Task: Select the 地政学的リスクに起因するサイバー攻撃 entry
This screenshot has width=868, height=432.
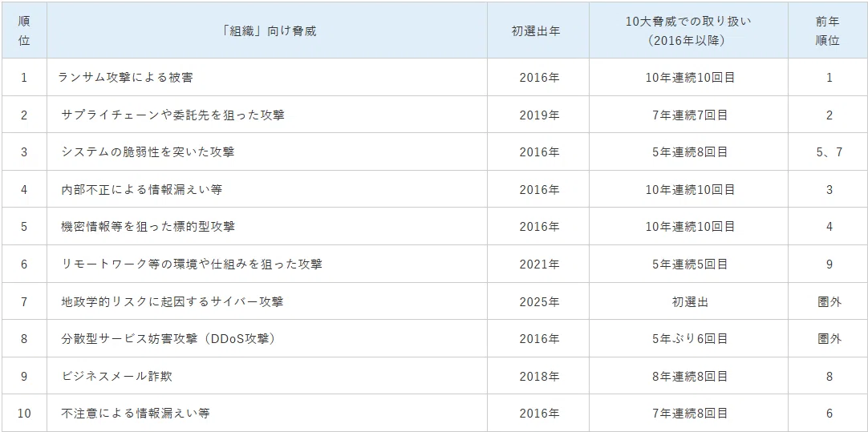Action: pyautogui.click(x=172, y=302)
